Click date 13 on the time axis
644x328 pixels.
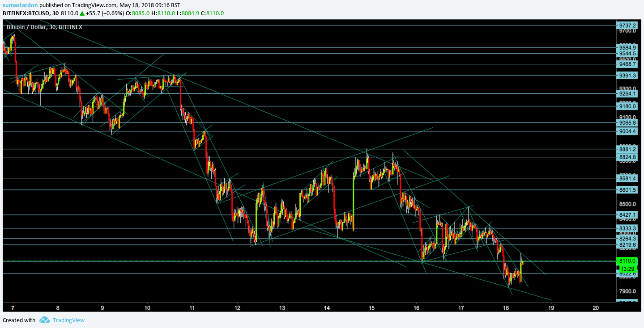(282, 307)
